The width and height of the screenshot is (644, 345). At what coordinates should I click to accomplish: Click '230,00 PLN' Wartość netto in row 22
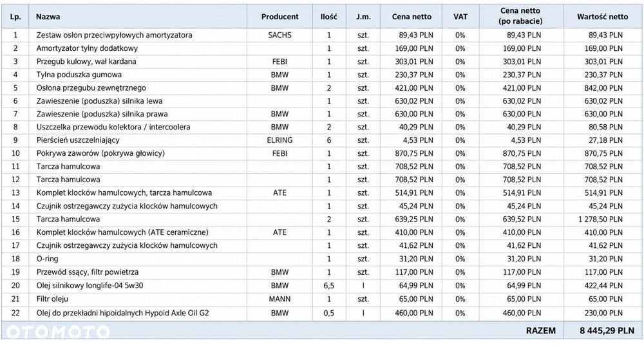coord(604,313)
